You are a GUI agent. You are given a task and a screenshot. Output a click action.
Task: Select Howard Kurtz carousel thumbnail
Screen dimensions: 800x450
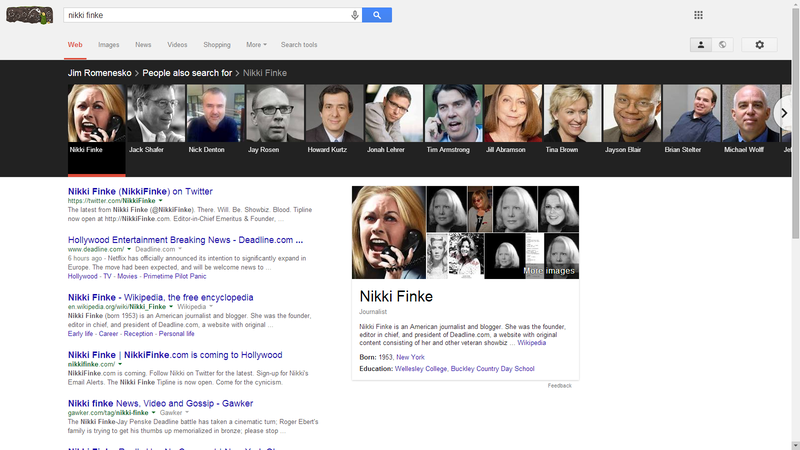click(x=335, y=113)
